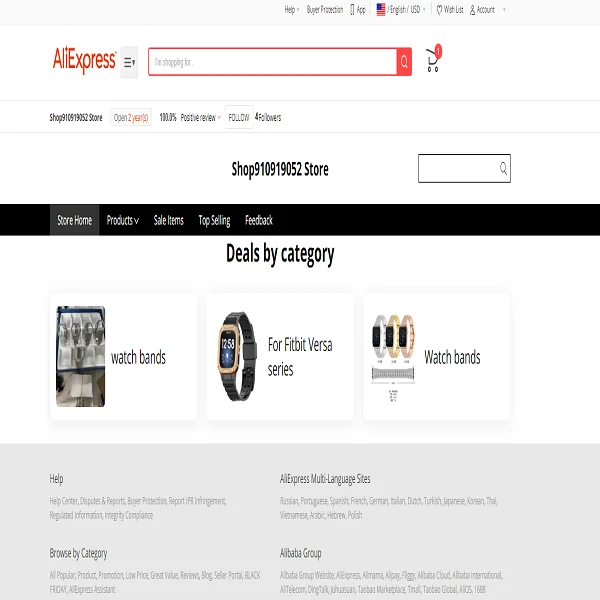Click the Buyer Protection link
Image resolution: width=600 pixels, height=600 pixels.
pyautogui.click(x=325, y=10)
